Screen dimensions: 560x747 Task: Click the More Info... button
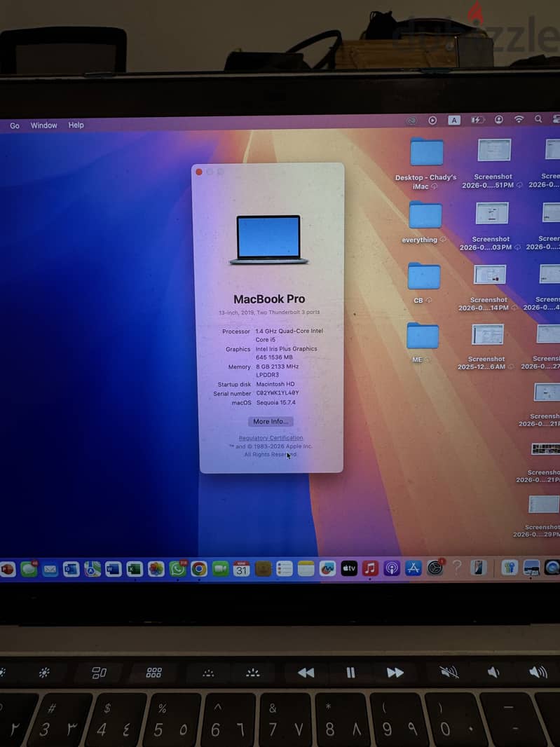click(x=271, y=422)
